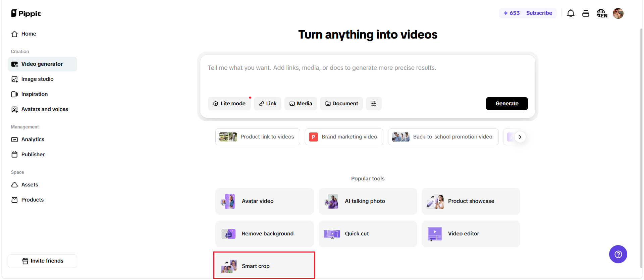
Task: Navigate to Analytics label
Action: point(33,139)
